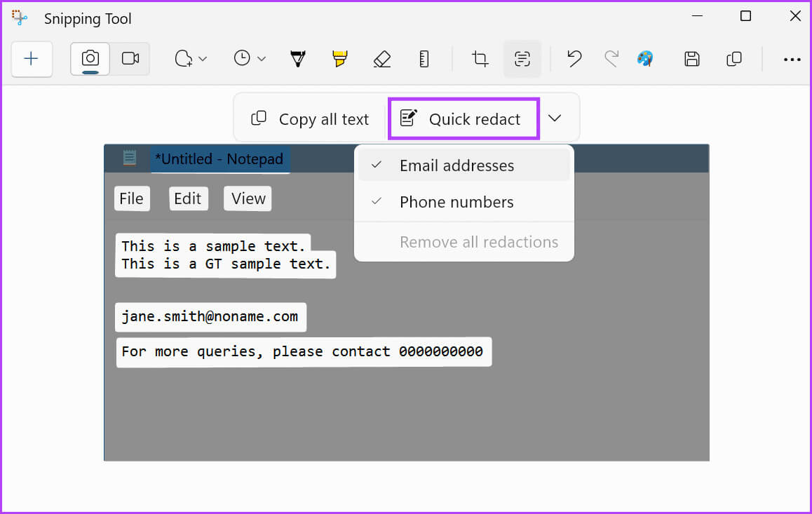
Task: Toggle the Ruler tool
Action: pyautogui.click(x=424, y=59)
